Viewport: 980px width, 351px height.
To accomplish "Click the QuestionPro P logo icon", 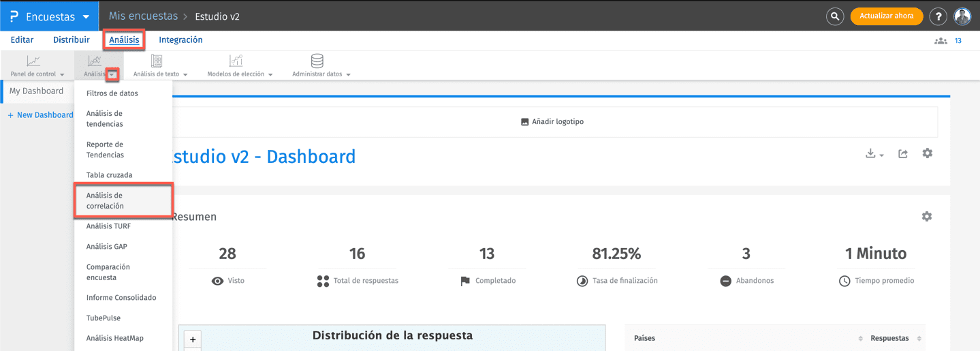I will coord(14,16).
